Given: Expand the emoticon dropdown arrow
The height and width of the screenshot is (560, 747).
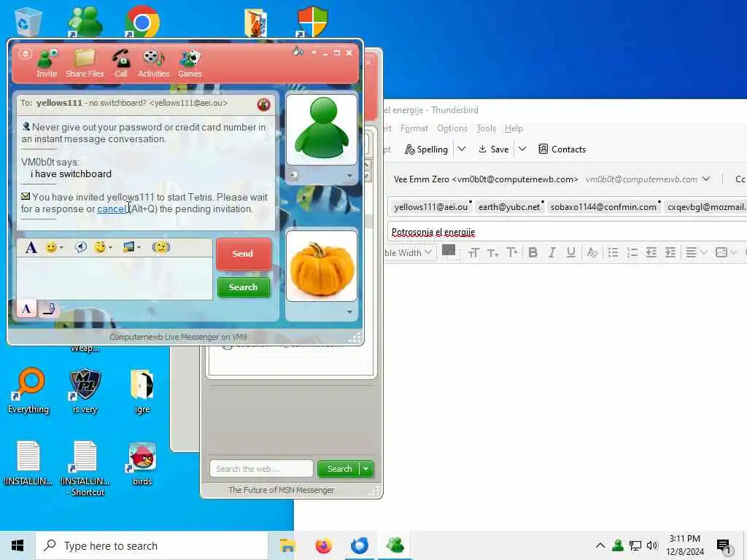Looking at the screenshot, I should pyautogui.click(x=61, y=248).
